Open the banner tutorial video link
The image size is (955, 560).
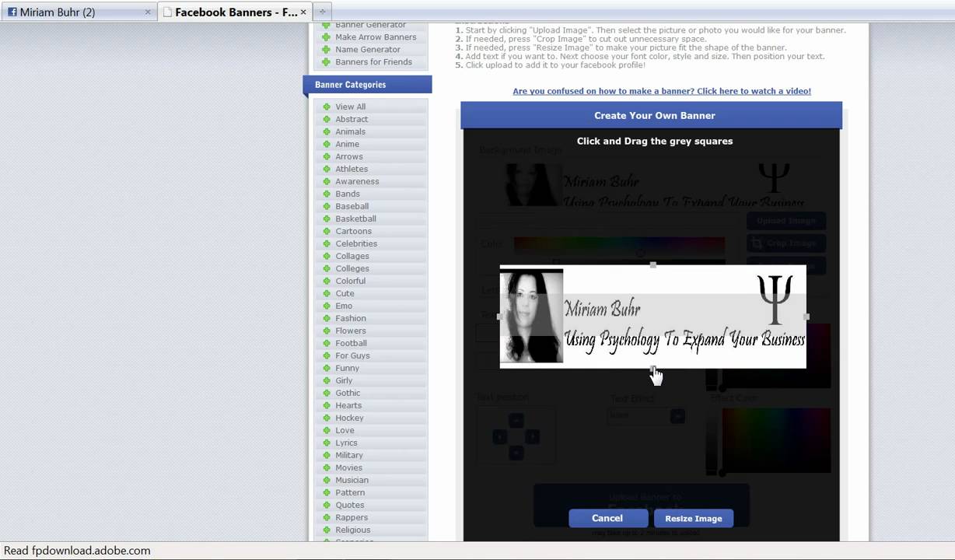[662, 91]
